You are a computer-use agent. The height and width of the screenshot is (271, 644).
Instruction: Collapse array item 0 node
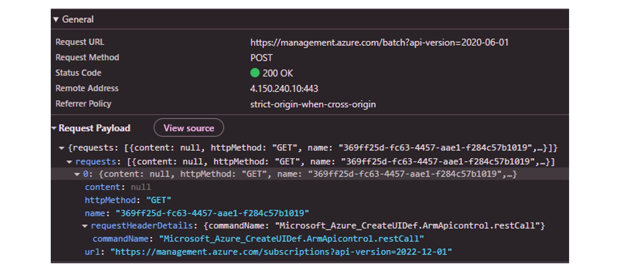(x=77, y=174)
